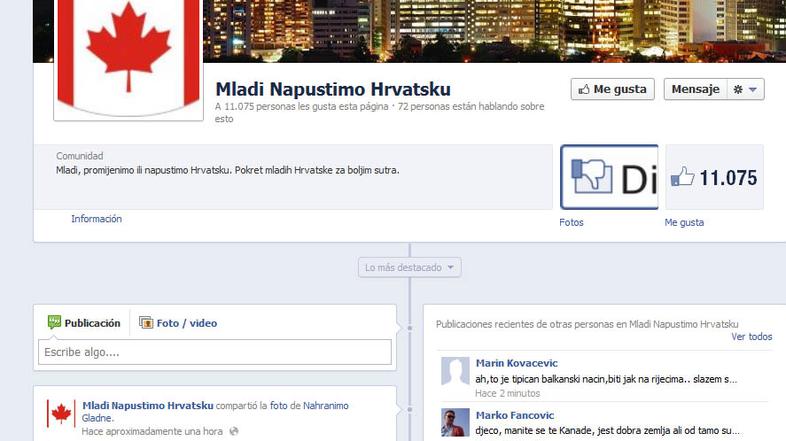
Task: Open Ver todos recent posts link
Action: coord(751,337)
